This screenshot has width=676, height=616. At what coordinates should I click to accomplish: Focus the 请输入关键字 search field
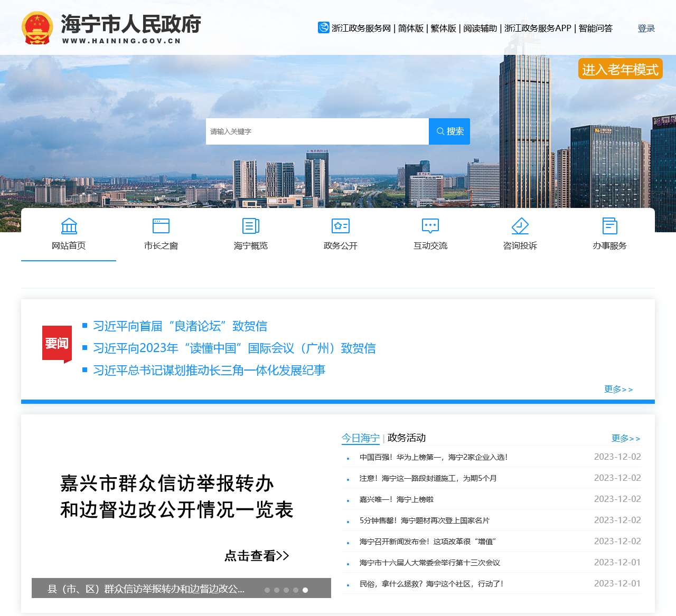[x=317, y=131]
